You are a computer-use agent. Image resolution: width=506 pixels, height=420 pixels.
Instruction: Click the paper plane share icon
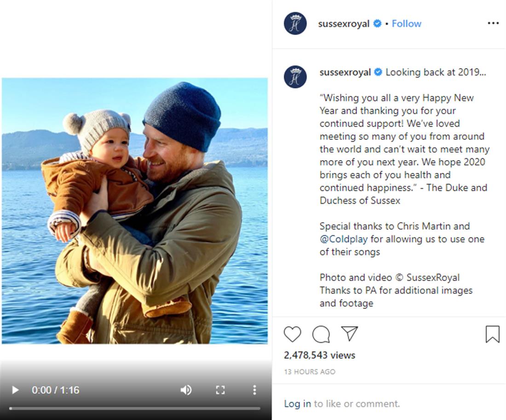[x=350, y=334]
